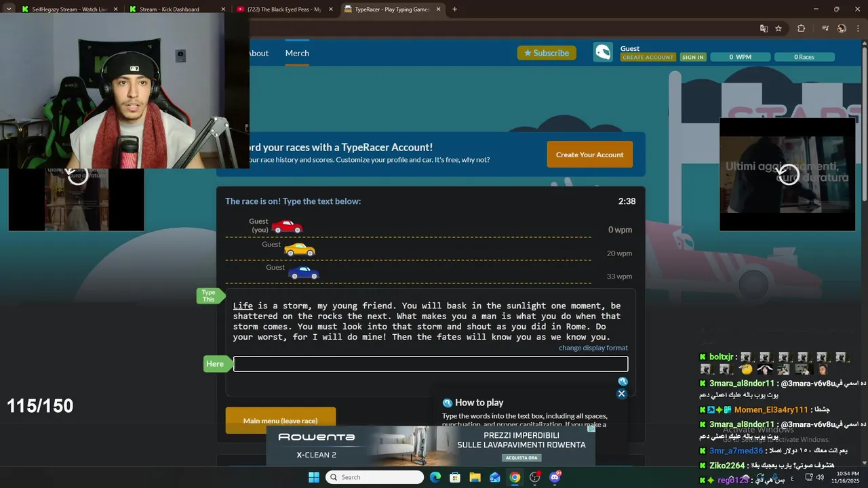Click the reload spinner on left video ad
The height and width of the screenshot is (488, 868).
coord(77,175)
